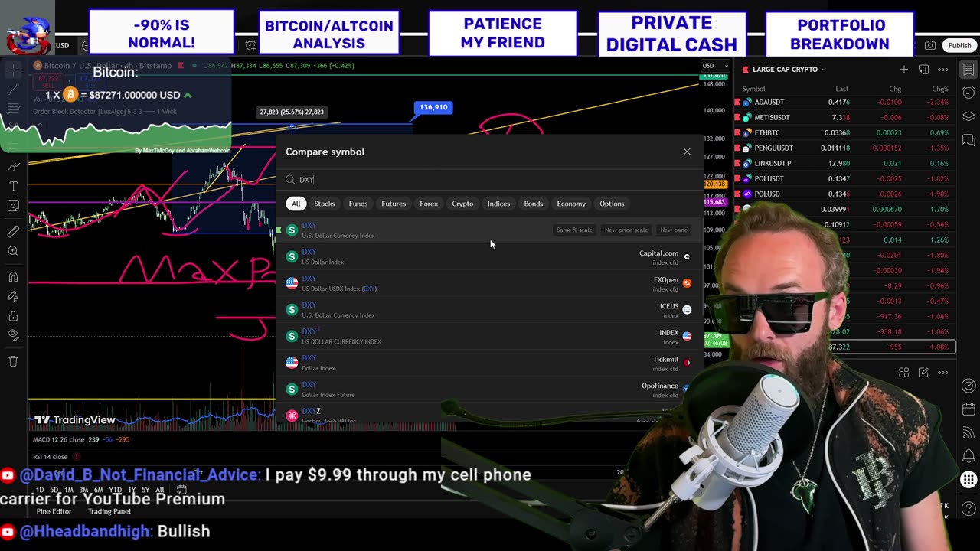The image size is (980, 551).
Task: Toggle stay in drawing mode pencil-lock icon
Action: coord(13,297)
